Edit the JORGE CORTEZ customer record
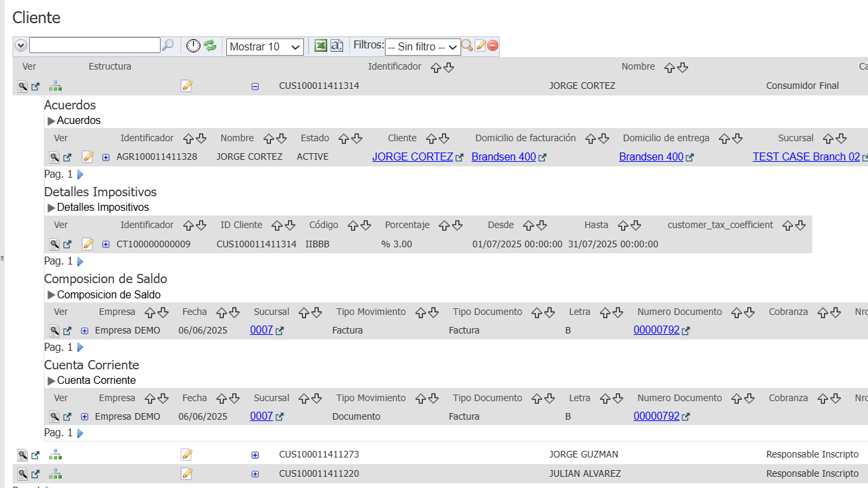This screenshot has width=868, height=488. pyautogui.click(x=186, y=86)
